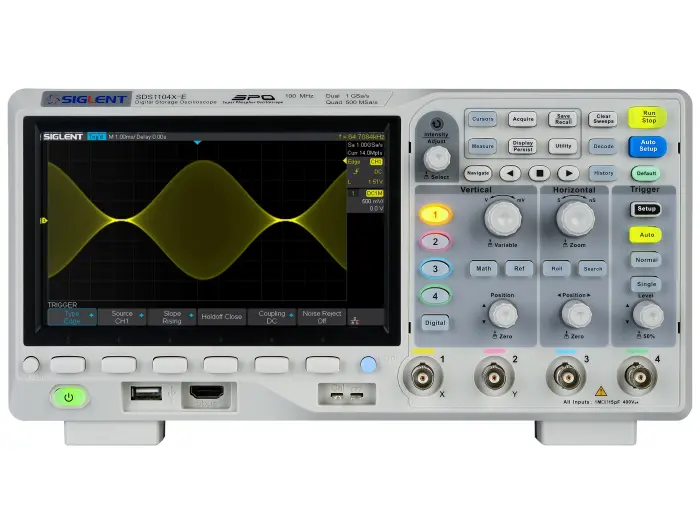
Task: Toggle channel 4 green button
Action: pyautogui.click(x=435, y=296)
